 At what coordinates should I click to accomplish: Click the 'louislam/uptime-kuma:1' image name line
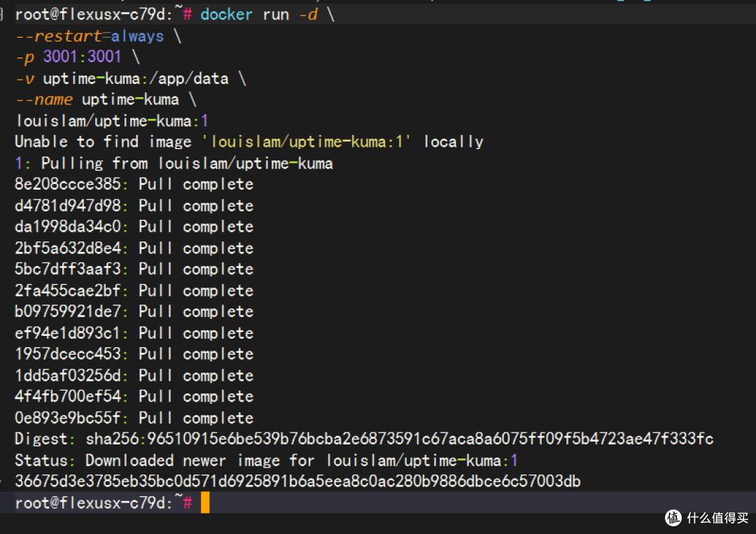pyautogui.click(x=112, y=121)
